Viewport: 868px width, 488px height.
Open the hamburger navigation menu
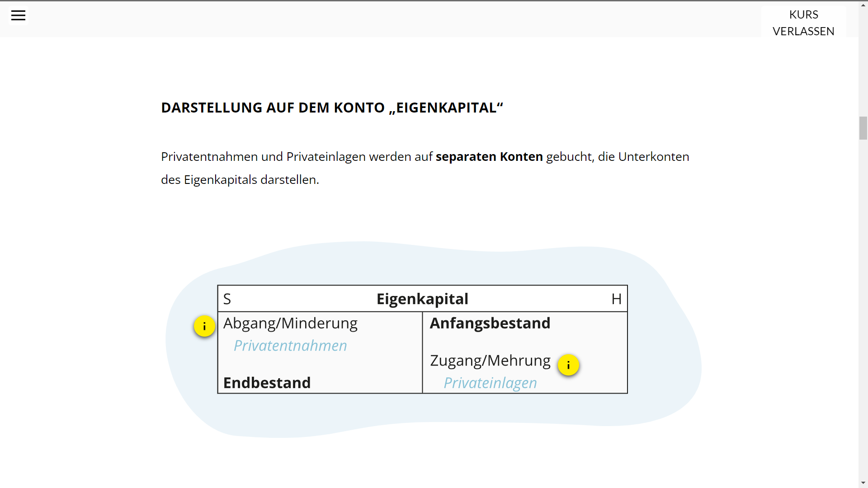coord(18,15)
